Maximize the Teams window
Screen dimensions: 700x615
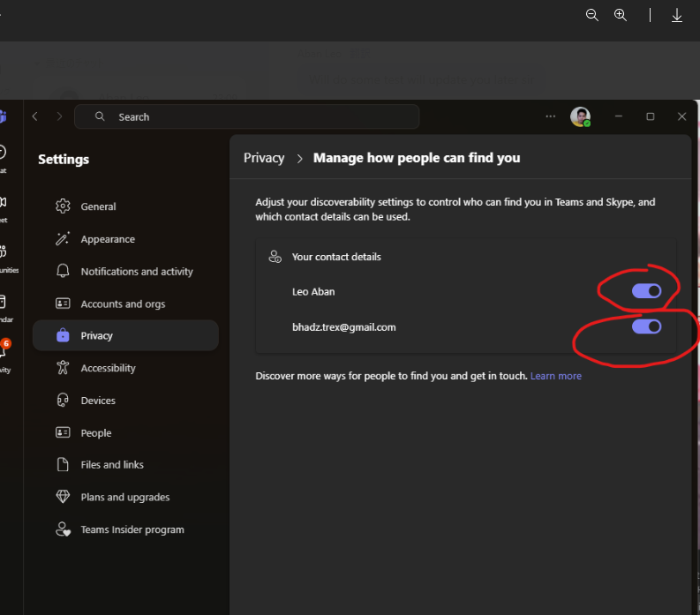[x=651, y=116]
